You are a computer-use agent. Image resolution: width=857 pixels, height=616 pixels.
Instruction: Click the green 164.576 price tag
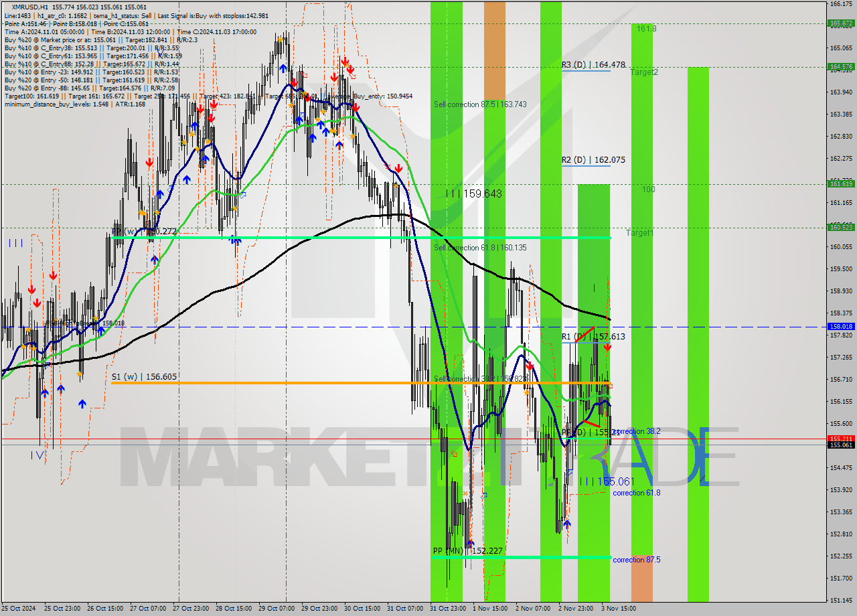pyautogui.click(x=841, y=66)
